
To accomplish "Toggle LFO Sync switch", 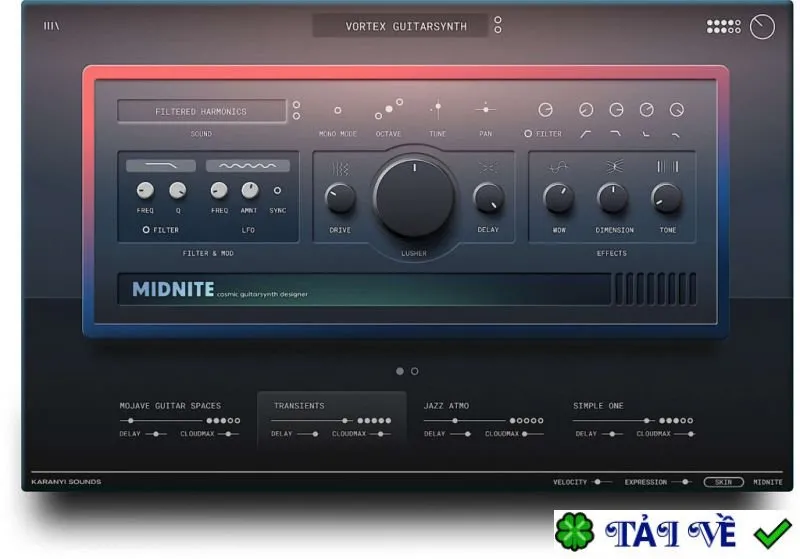I will [x=277, y=190].
